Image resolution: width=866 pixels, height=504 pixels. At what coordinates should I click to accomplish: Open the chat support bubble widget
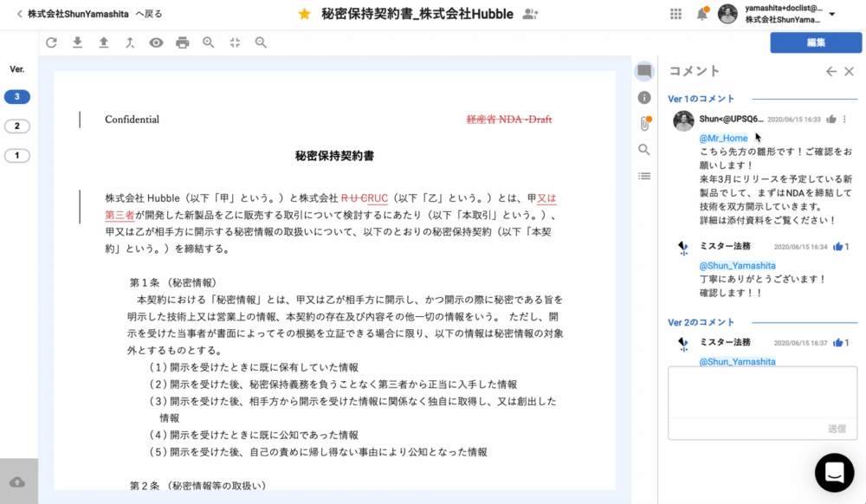pos(834,473)
